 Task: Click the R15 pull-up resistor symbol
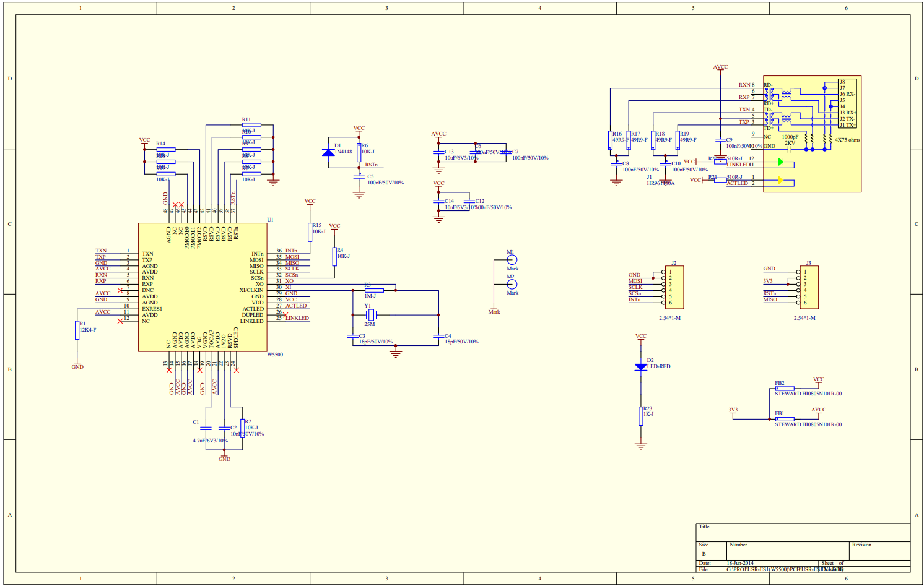[x=310, y=232]
